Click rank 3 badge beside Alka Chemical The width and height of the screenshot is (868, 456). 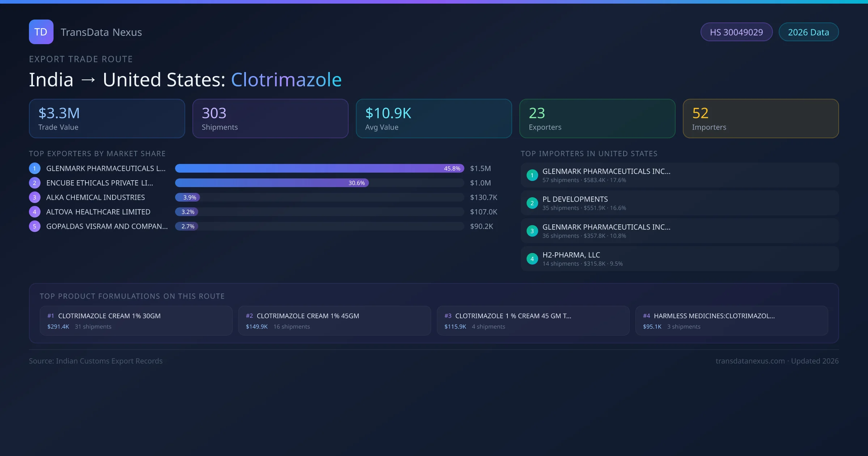point(35,197)
